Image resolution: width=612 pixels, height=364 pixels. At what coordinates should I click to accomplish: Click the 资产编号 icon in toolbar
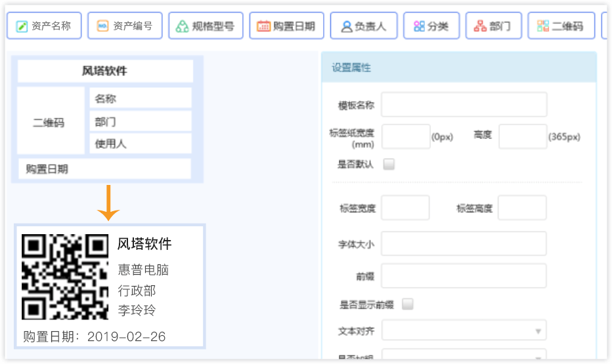coord(102,26)
